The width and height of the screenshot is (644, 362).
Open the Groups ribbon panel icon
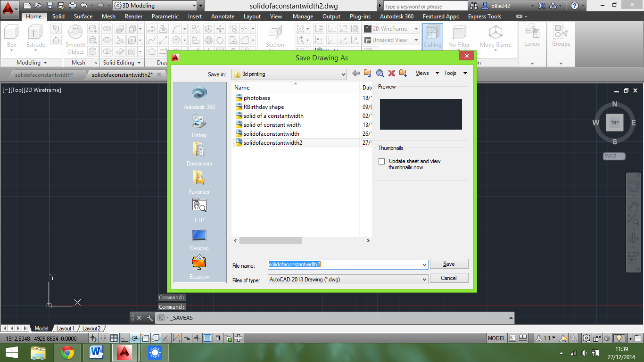[561, 35]
